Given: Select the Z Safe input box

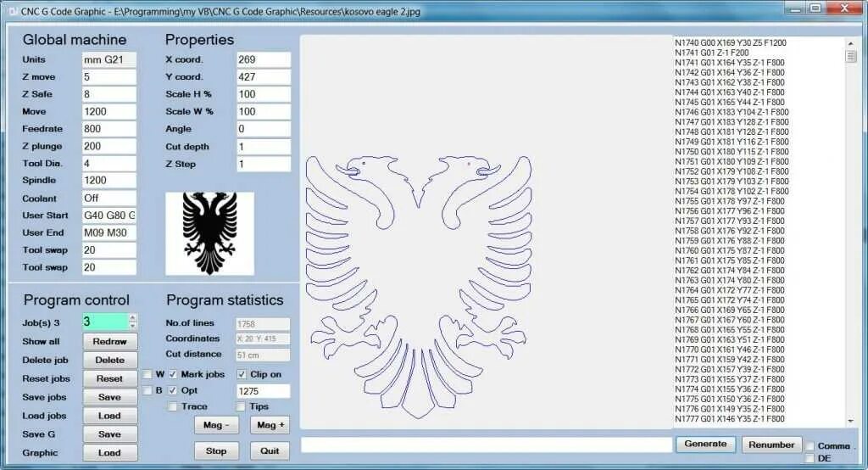Looking at the screenshot, I should (x=109, y=94).
